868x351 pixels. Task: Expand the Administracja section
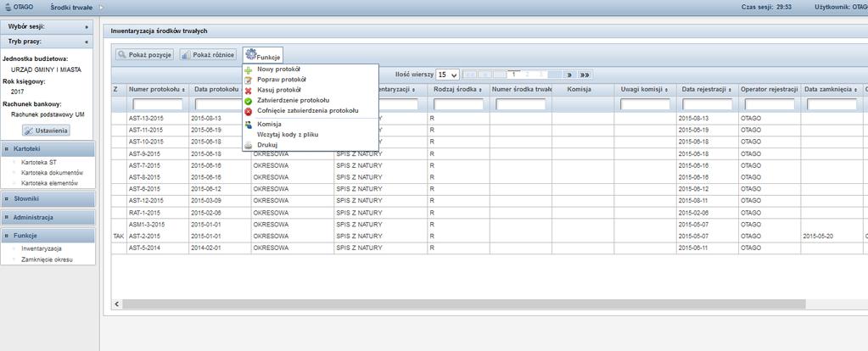click(x=48, y=217)
